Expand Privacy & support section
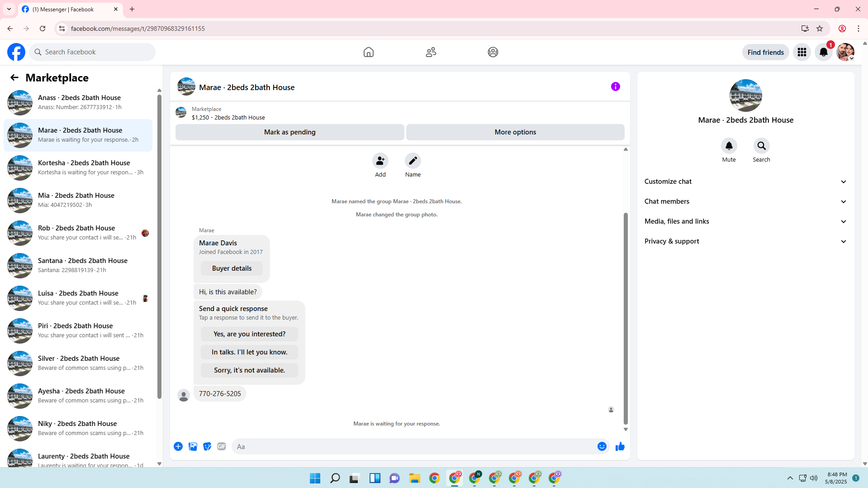 (745, 241)
